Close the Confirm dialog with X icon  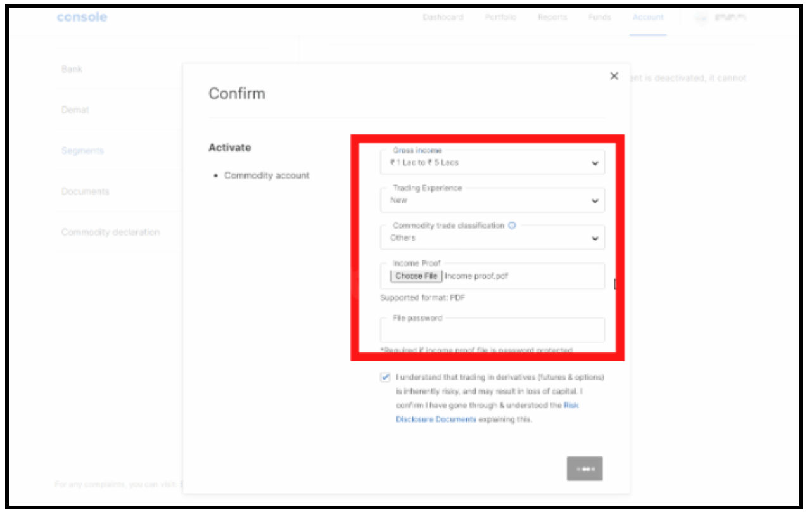pos(614,76)
